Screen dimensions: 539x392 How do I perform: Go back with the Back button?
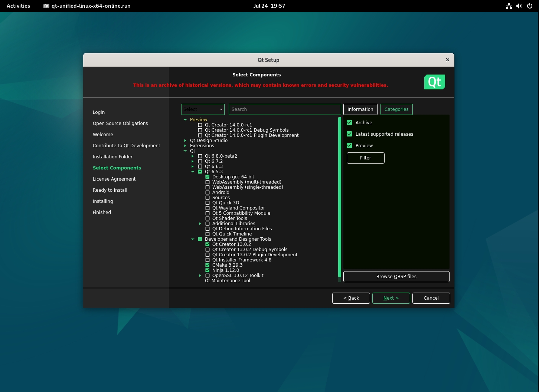(351, 298)
